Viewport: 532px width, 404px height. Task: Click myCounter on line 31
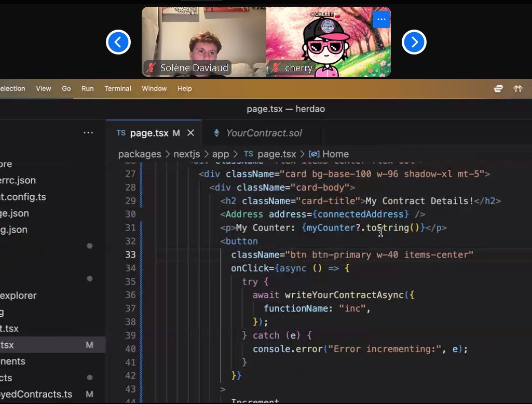[331, 227]
